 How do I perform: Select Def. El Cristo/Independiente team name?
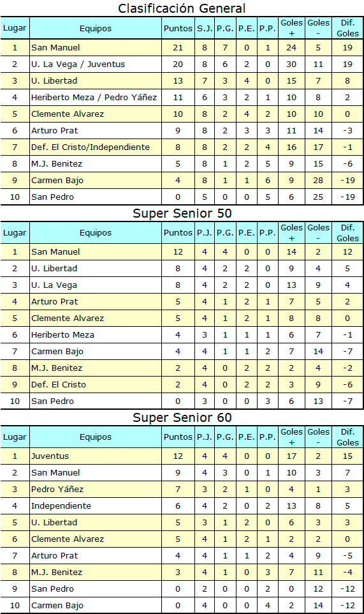pyautogui.click(x=91, y=147)
